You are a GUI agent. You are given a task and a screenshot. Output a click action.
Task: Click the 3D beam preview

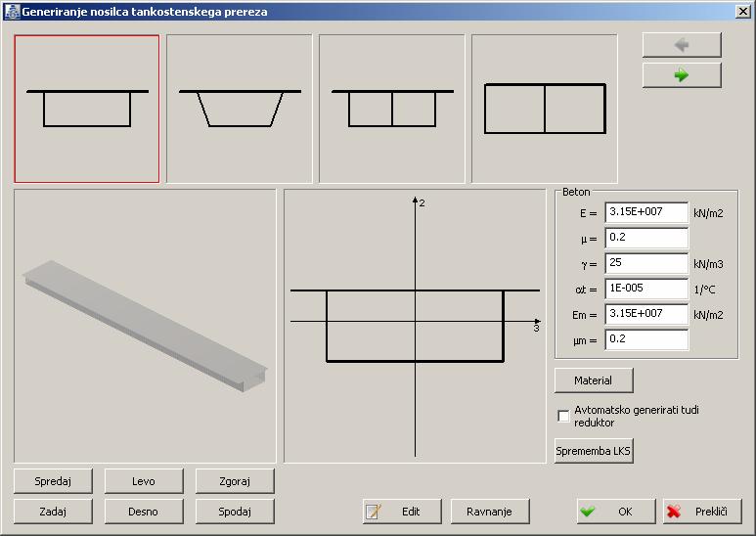click(x=145, y=326)
